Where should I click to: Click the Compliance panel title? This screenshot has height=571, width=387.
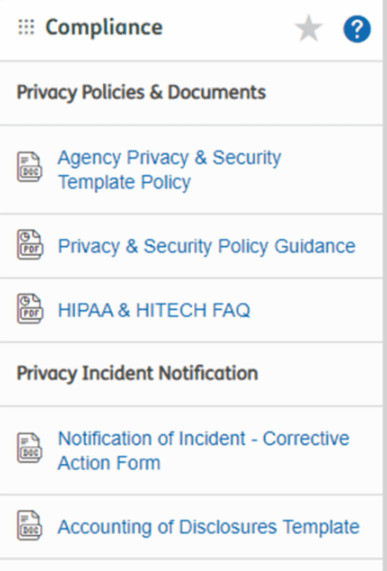[x=104, y=27]
